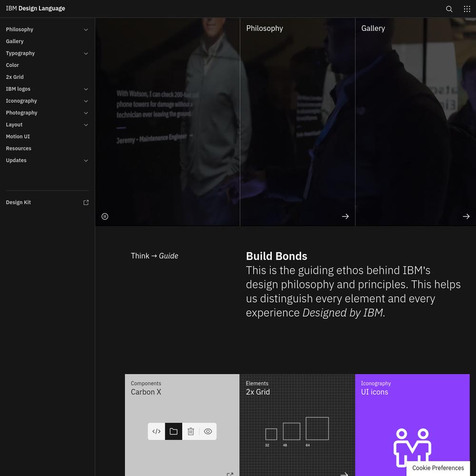Click the code icon in Carbon X card
This screenshot has width=476, height=476.
(156, 431)
